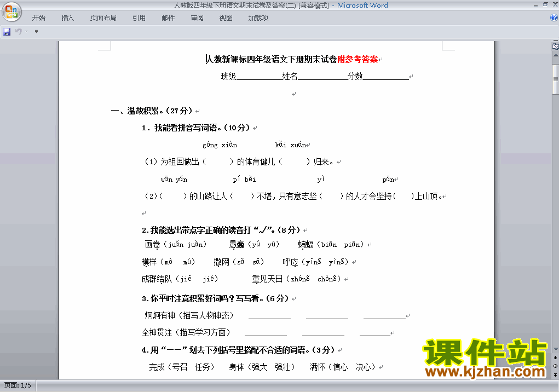Image resolution: width=559 pixels, height=392 pixels.
Task: Click the word 蝙蝠 in question 2
Action: click(306, 245)
